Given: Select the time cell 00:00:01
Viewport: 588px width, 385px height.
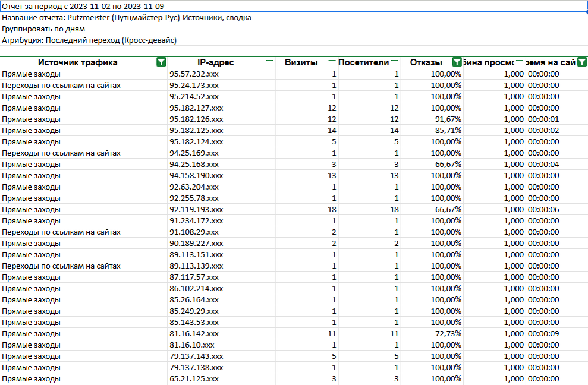Looking at the screenshot, I should click(556, 119).
